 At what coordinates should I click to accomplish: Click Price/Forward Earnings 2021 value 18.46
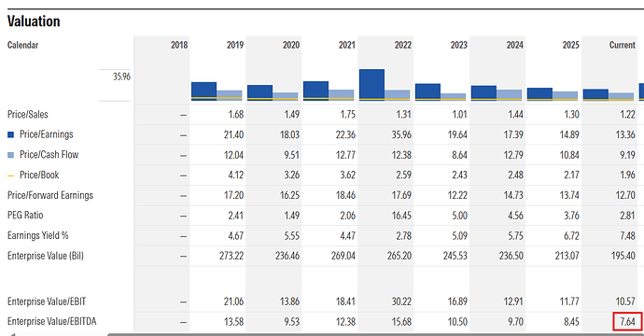[x=346, y=195]
